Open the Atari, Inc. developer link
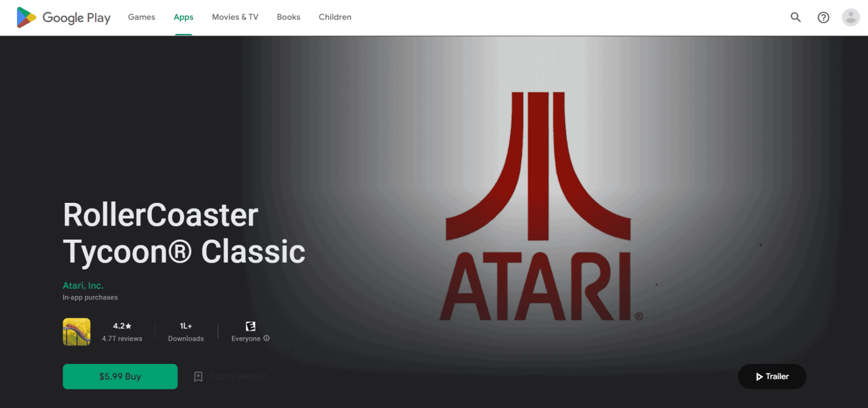Viewport: 868px width, 408px height. (83, 285)
